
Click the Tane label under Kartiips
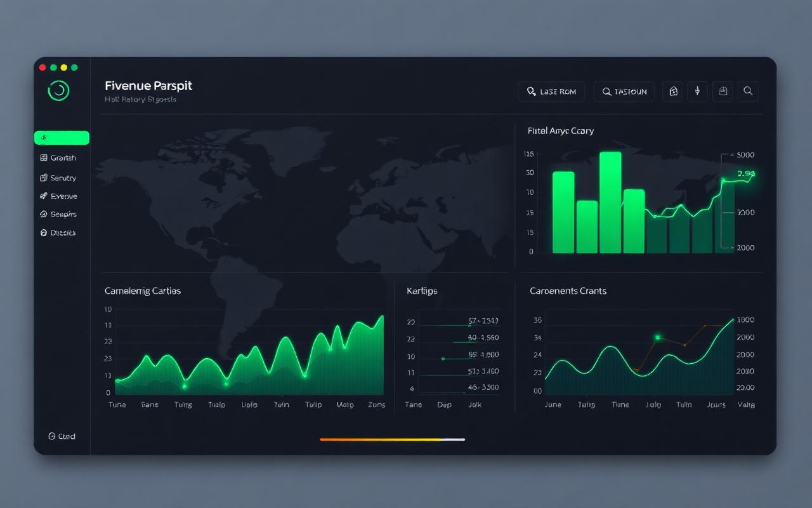click(413, 404)
